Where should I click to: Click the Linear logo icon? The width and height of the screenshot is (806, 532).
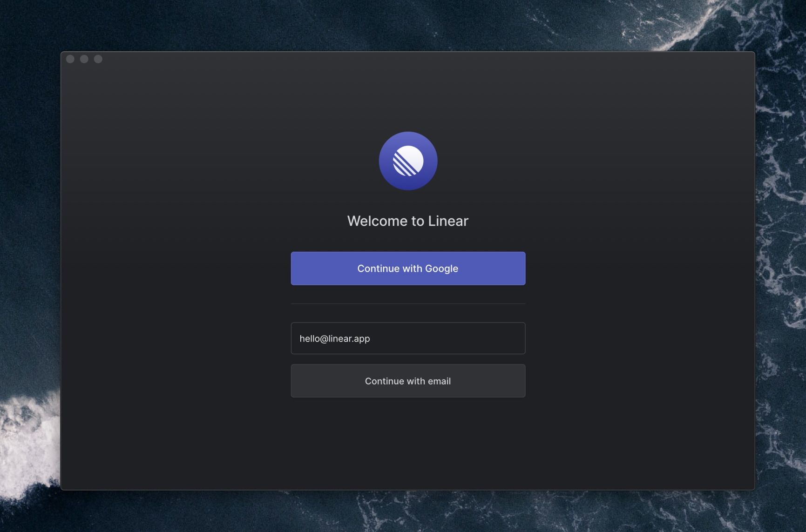pos(408,161)
